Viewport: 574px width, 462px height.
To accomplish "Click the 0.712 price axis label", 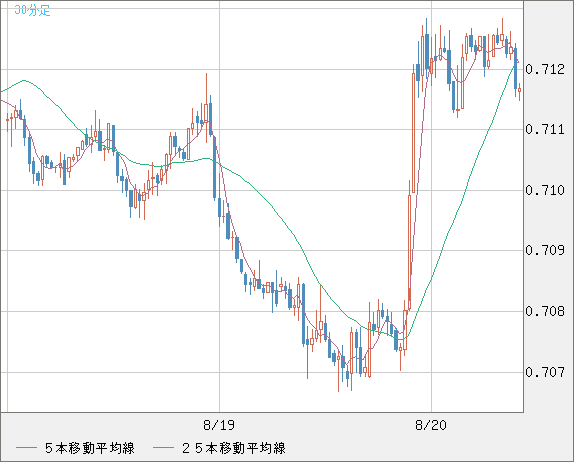I will pyautogui.click(x=545, y=69).
